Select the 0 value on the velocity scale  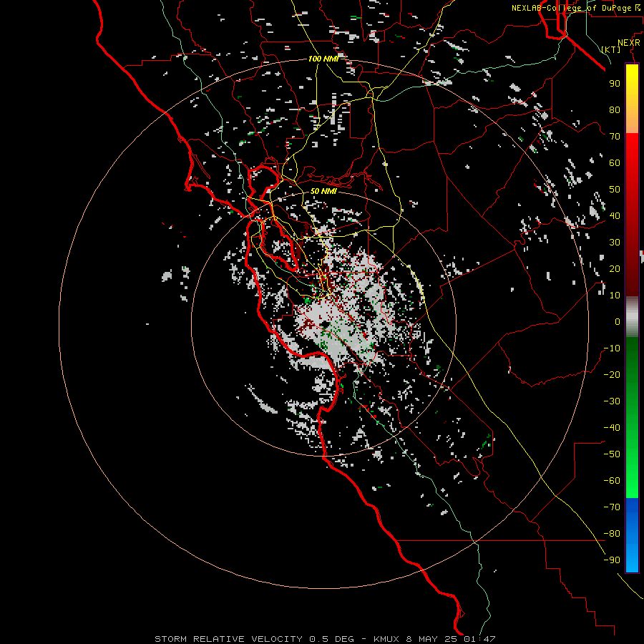tap(618, 322)
